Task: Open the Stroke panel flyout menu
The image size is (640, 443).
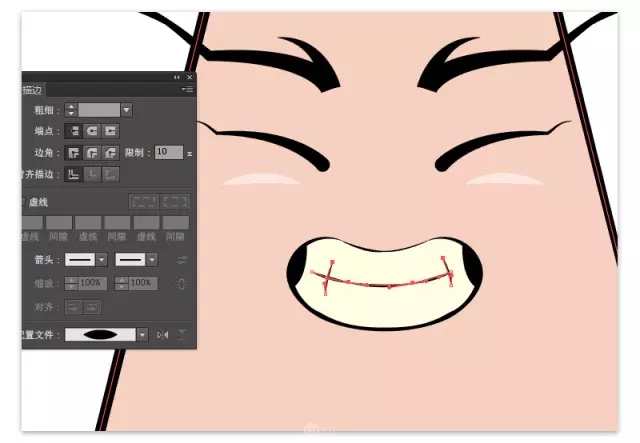Action: click(x=187, y=90)
